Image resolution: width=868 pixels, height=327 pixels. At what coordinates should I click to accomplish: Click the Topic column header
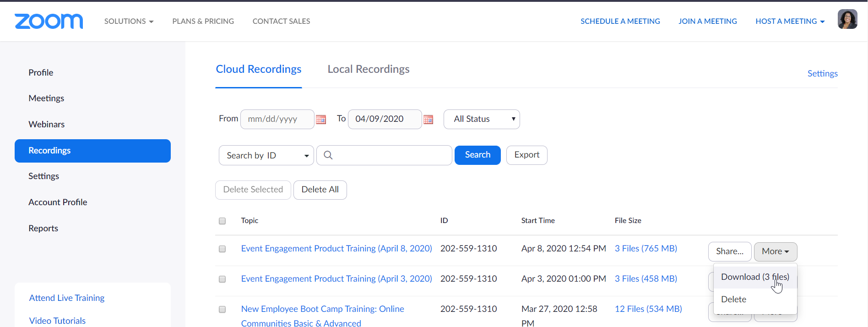[x=250, y=221]
